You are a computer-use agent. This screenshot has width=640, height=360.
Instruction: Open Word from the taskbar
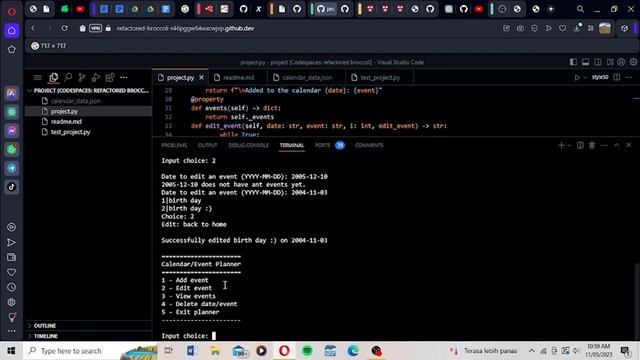point(192,351)
